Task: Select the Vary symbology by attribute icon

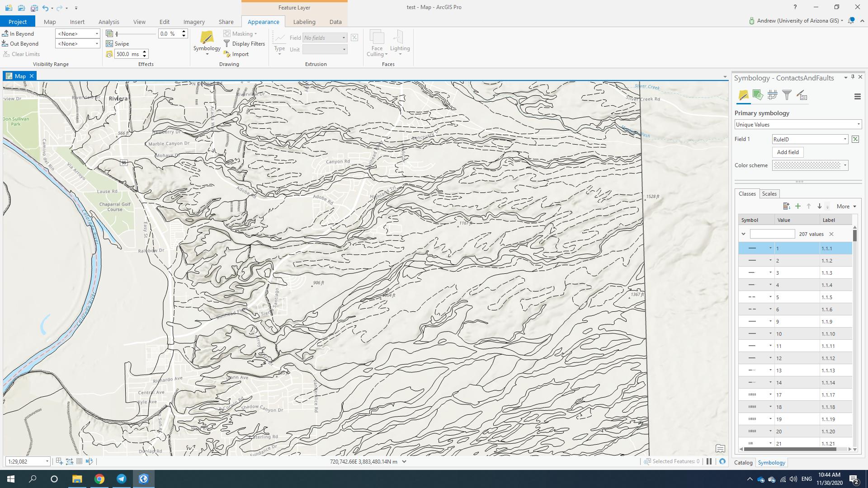Action: point(758,95)
